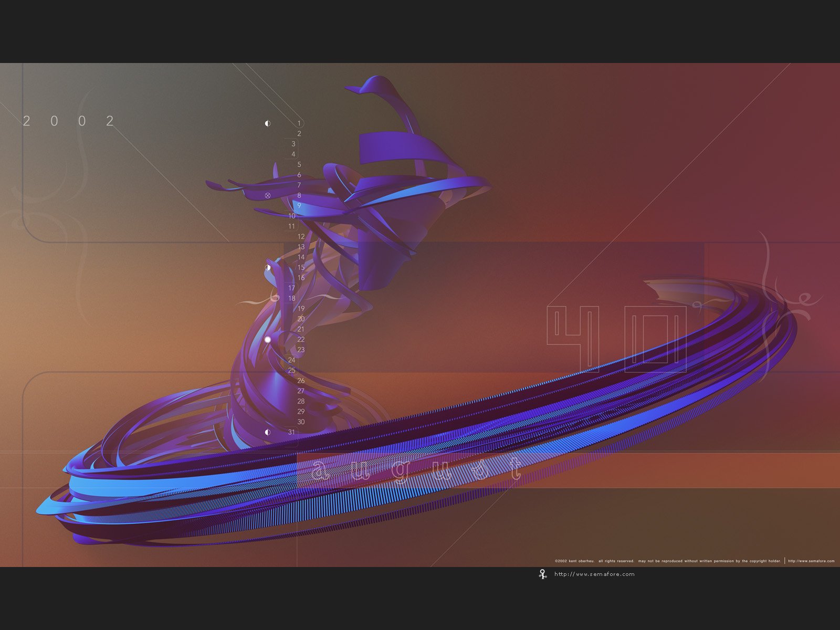Select calendar date "18"
840x630 pixels.
pos(291,298)
